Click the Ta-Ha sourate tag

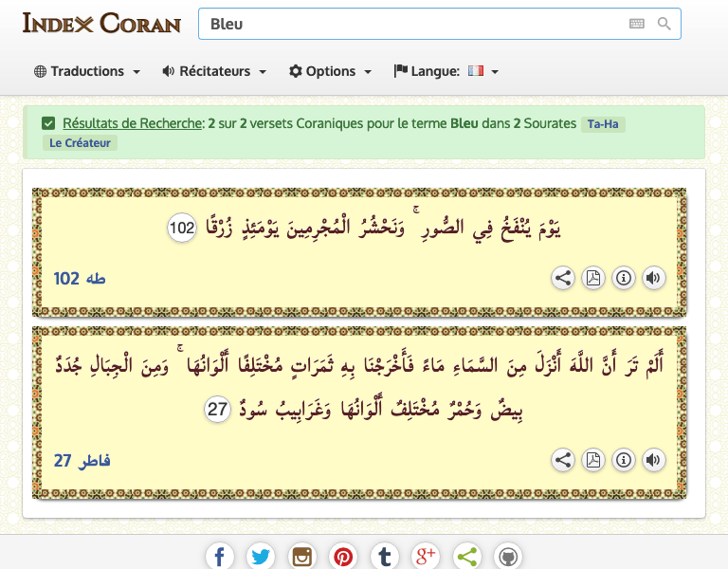point(603,124)
